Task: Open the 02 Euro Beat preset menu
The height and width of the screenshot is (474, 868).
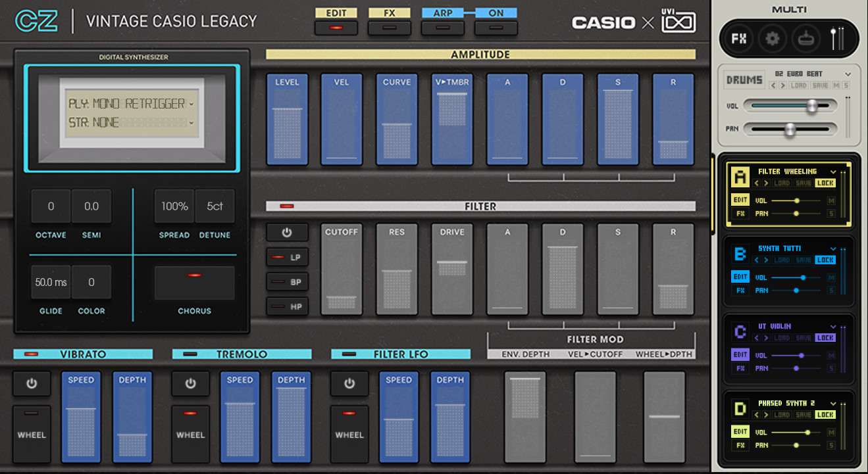Action: [848, 74]
